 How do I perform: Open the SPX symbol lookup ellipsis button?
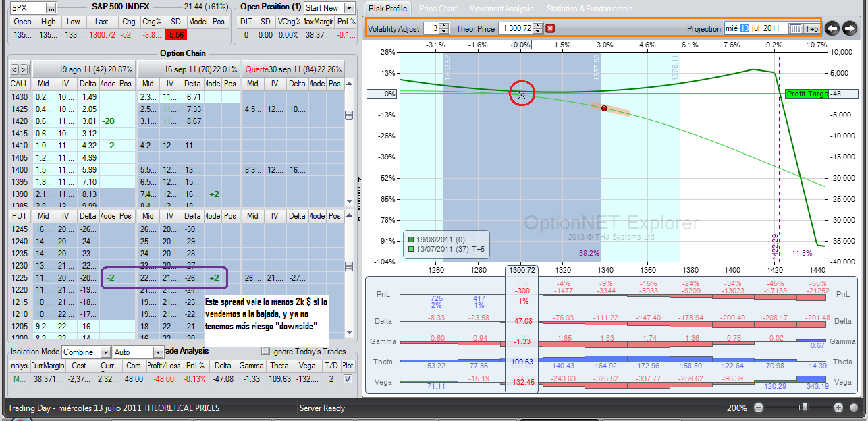[51, 8]
